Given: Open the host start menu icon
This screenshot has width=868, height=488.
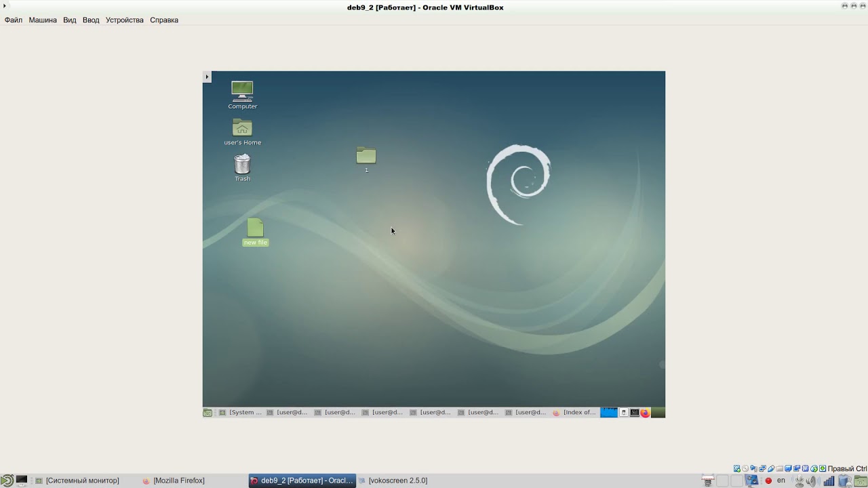Looking at the screenshot, I should click(6, 481).
